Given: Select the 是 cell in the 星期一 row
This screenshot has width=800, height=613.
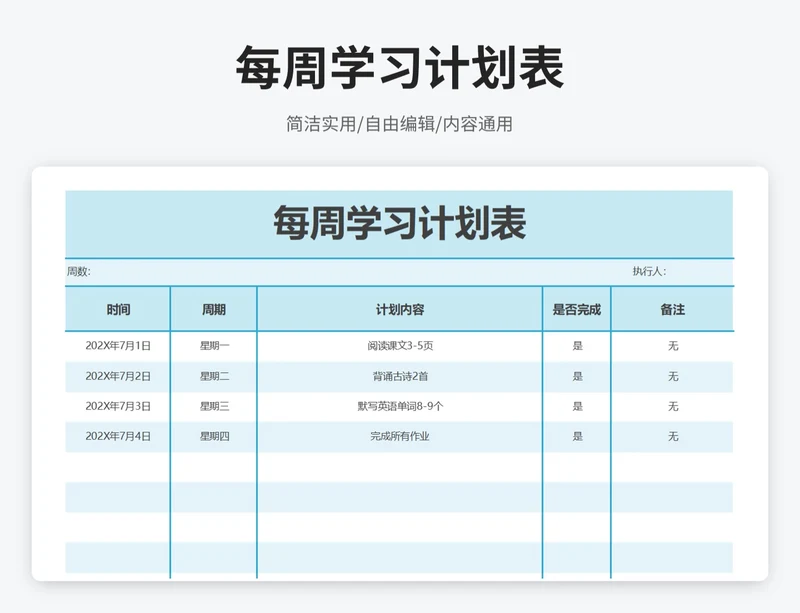Looking at the screenshot, I should (x=577, y=346).
